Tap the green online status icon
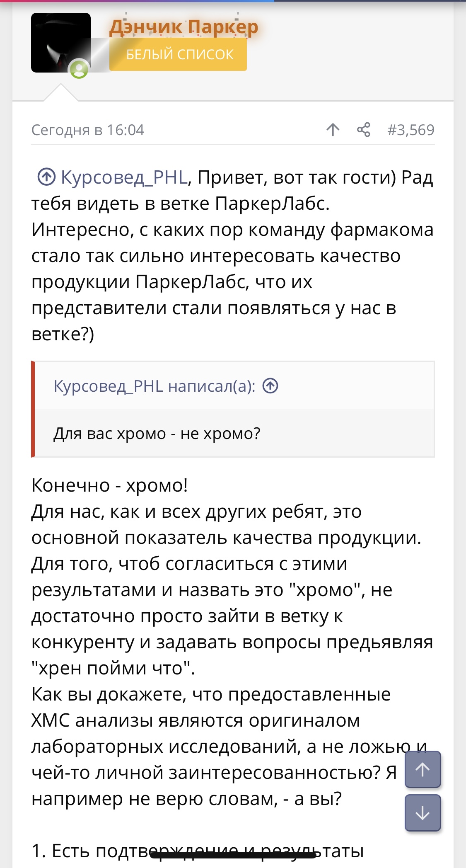Image resolution: width=466 pixels, height=868 pixels. click(79, 69)
